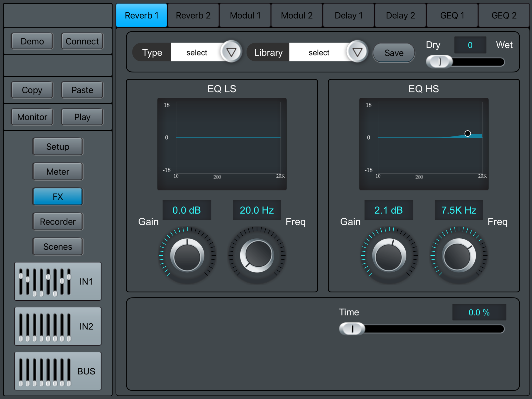Switch to the Reverb 1 tab

click(x=142, y=15)
